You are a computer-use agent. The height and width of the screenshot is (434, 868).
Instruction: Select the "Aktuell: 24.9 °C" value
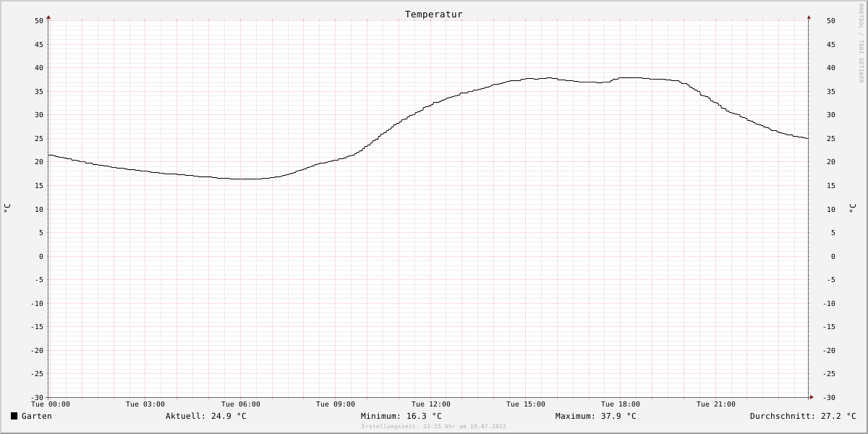[206, 416]
